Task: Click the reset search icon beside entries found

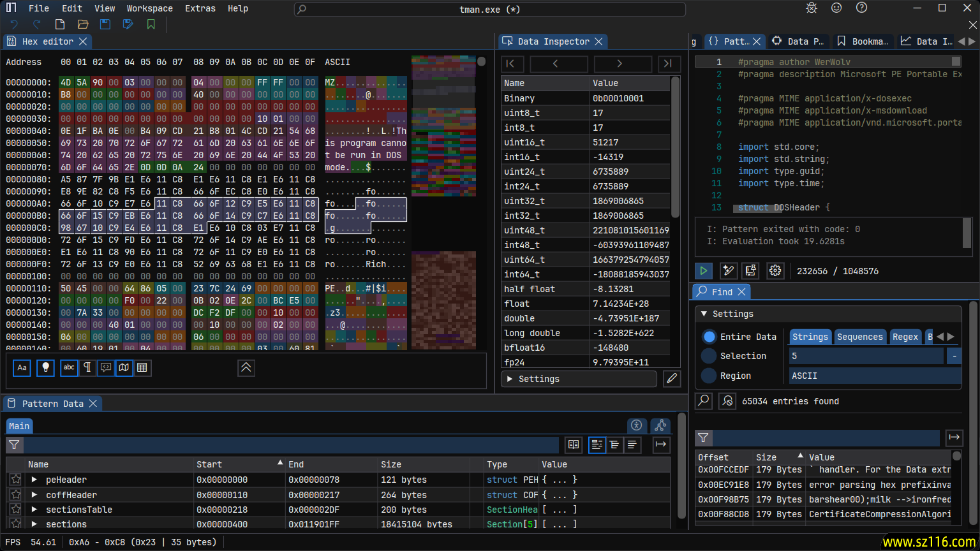Action: pyautogui.click(x=727, y=400)
